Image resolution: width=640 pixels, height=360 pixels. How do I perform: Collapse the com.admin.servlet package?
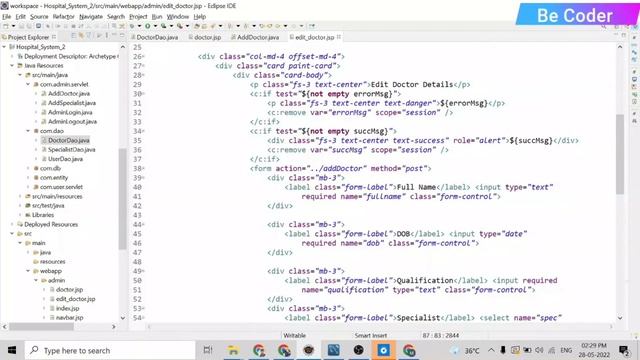28,84
